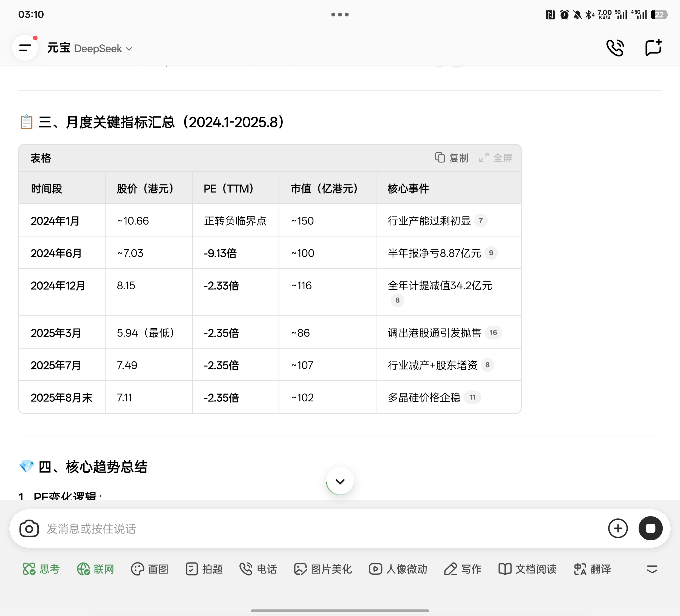Screen dimensions: 680x616
Task: Select the 文档阅读 document reading tool
Action: [x=528, y=569]
